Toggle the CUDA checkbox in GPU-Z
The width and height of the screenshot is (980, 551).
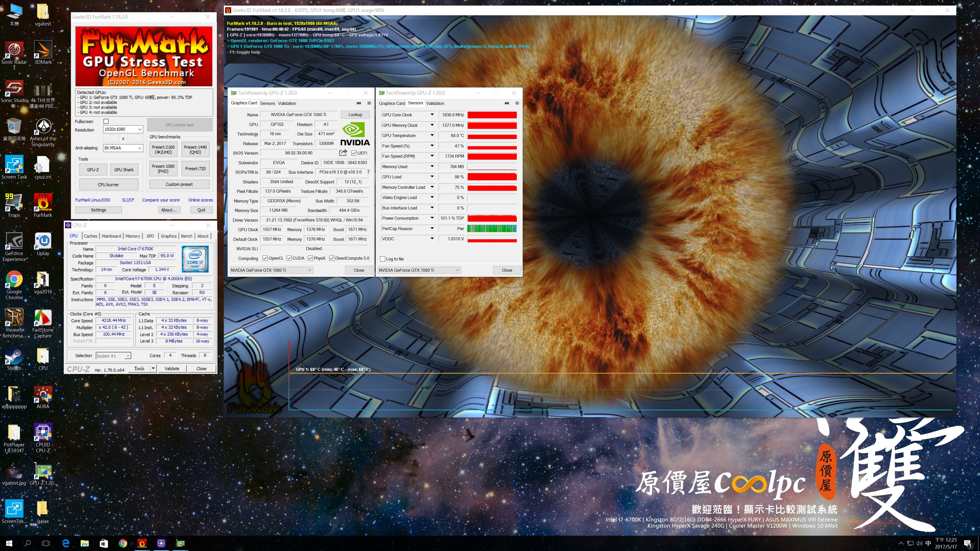pyautogui.click(x=289, y=258)
